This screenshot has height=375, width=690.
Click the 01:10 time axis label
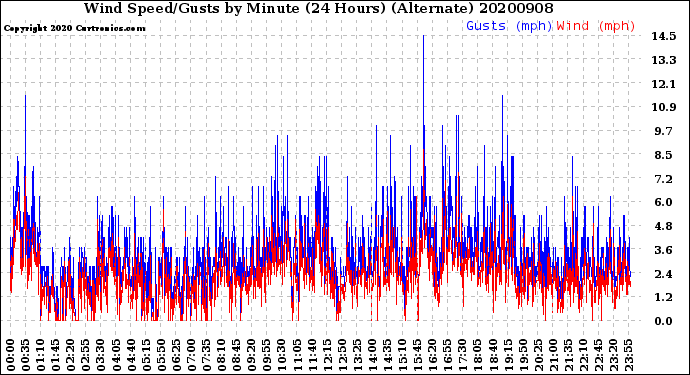(x=40, y=355)
